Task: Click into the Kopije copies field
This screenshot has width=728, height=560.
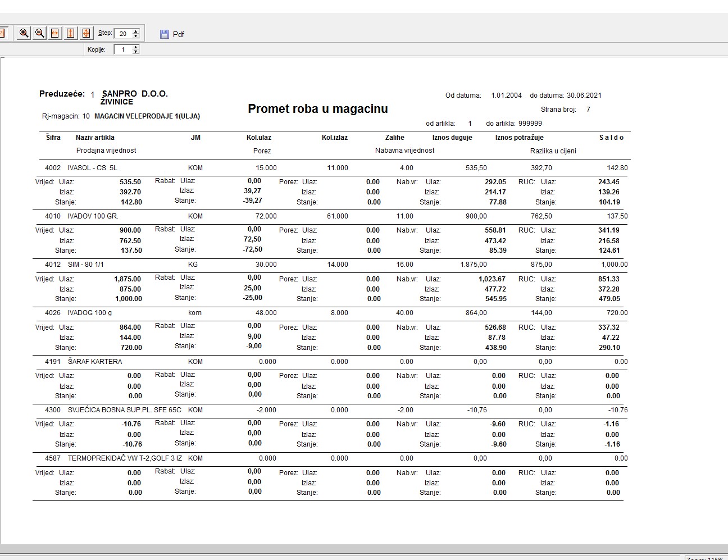Action: (123, 49)
